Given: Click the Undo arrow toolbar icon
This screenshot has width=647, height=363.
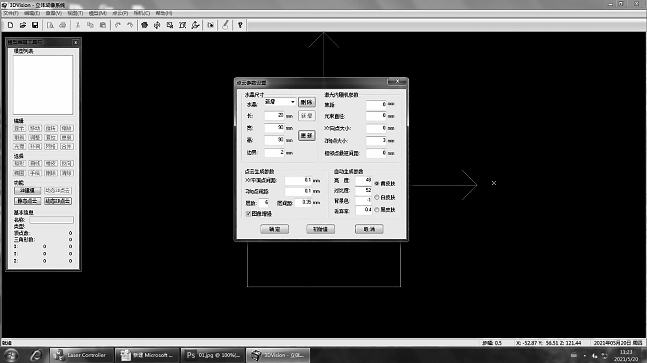Looking at the screenshot, I should point(118,25).
